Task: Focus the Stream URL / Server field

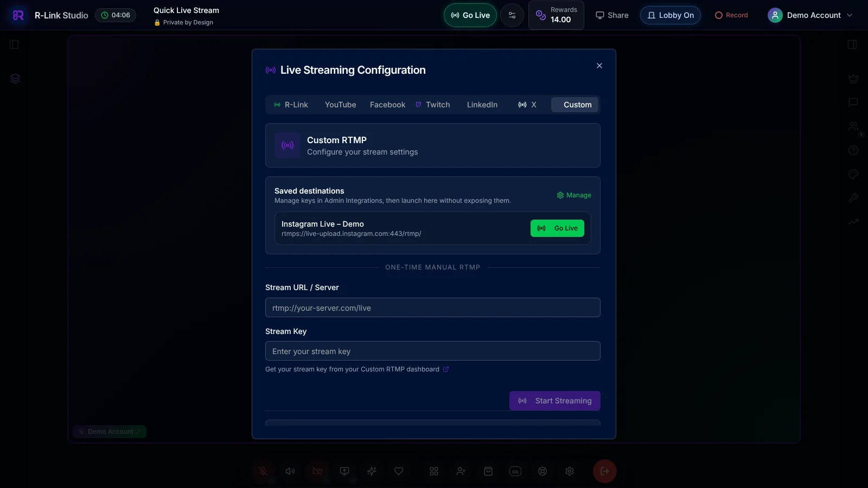Action: (x=432, y=307)
